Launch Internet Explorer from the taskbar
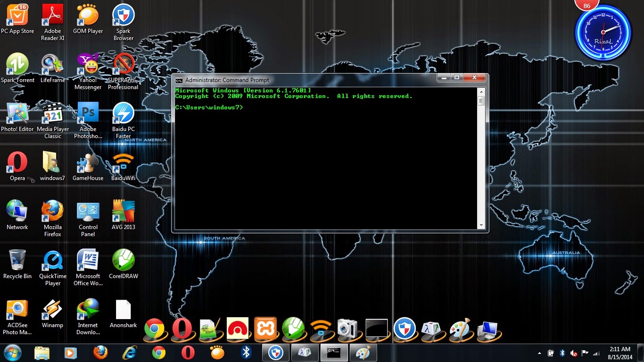This screenshot has height=362, width=644. click(x=129, y=353)
